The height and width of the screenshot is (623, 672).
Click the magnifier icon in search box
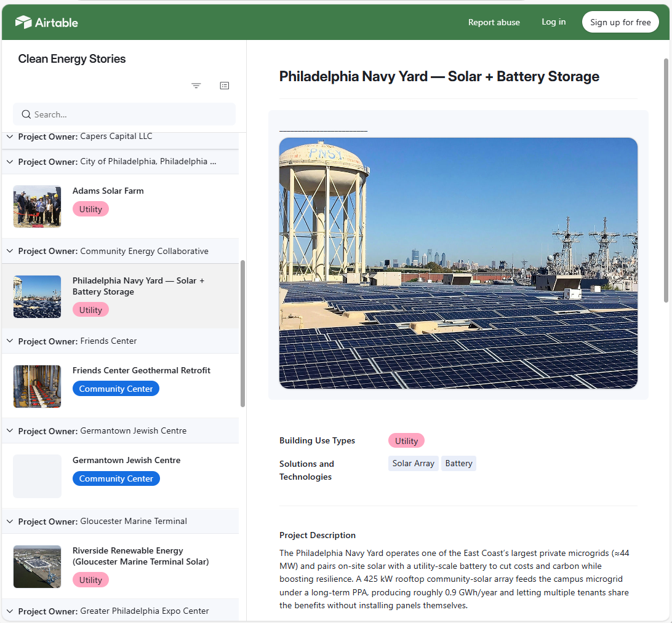(x=26, y=114)
